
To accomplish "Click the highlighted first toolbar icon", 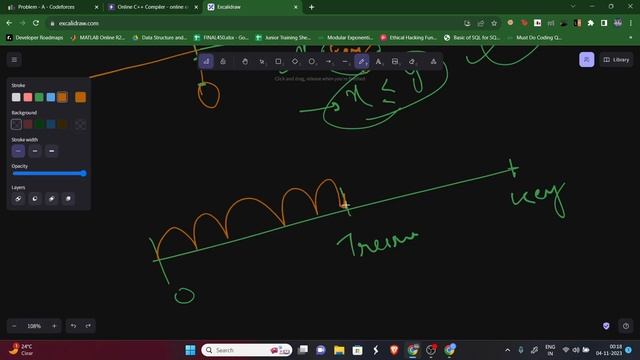I will tap(206, 62).
